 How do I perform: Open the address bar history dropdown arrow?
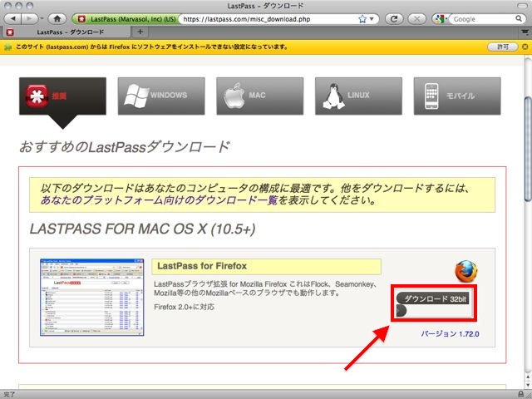[372, 19]
